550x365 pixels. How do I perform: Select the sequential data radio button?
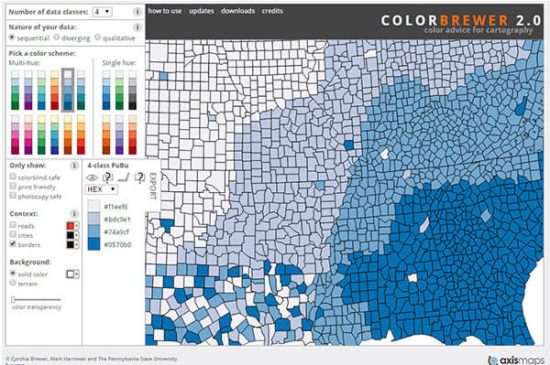pos(12,37)
